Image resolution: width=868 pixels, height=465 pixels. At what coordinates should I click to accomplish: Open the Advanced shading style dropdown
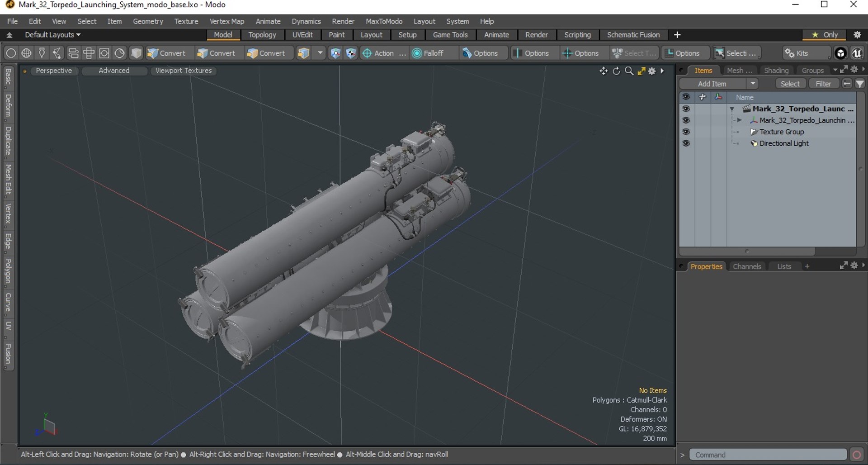[114, 71]
